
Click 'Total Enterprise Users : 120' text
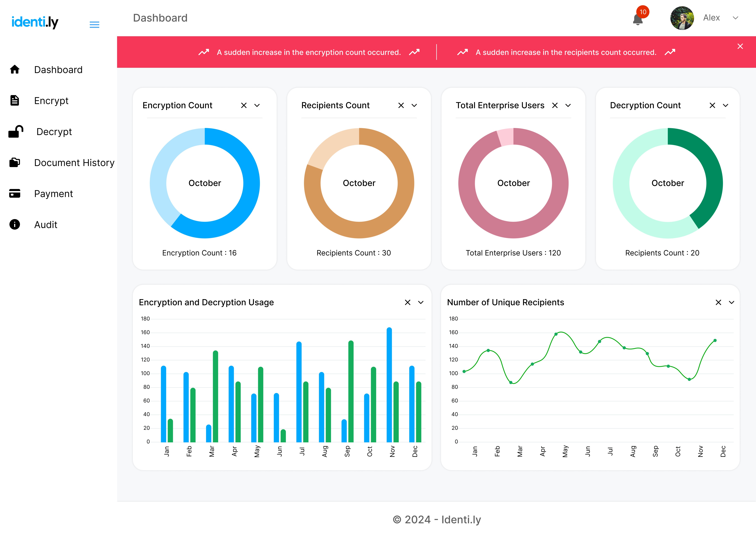513,253
